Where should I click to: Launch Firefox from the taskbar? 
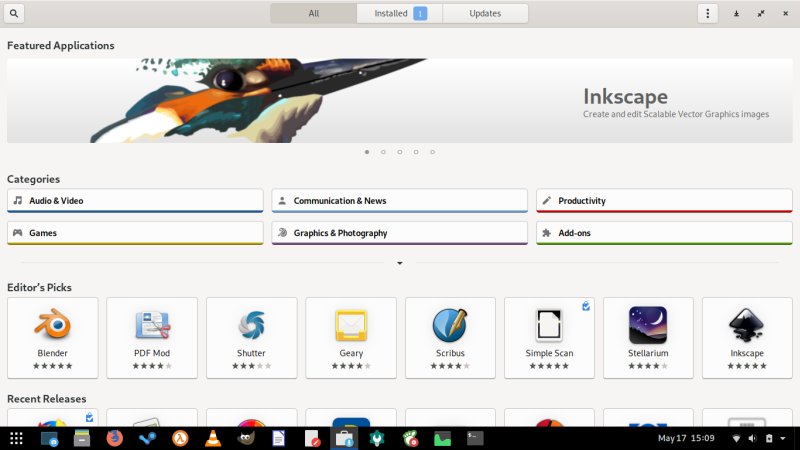(114, 438)
